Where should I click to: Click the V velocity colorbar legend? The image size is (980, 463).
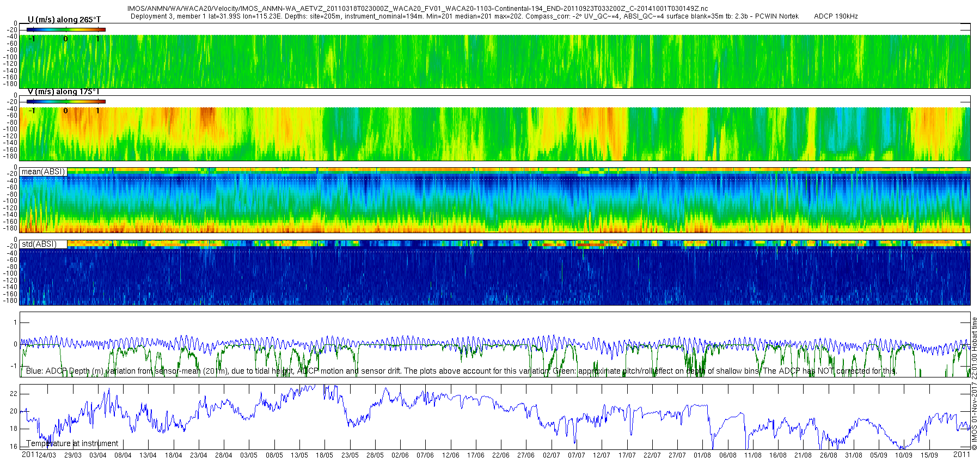66,101
